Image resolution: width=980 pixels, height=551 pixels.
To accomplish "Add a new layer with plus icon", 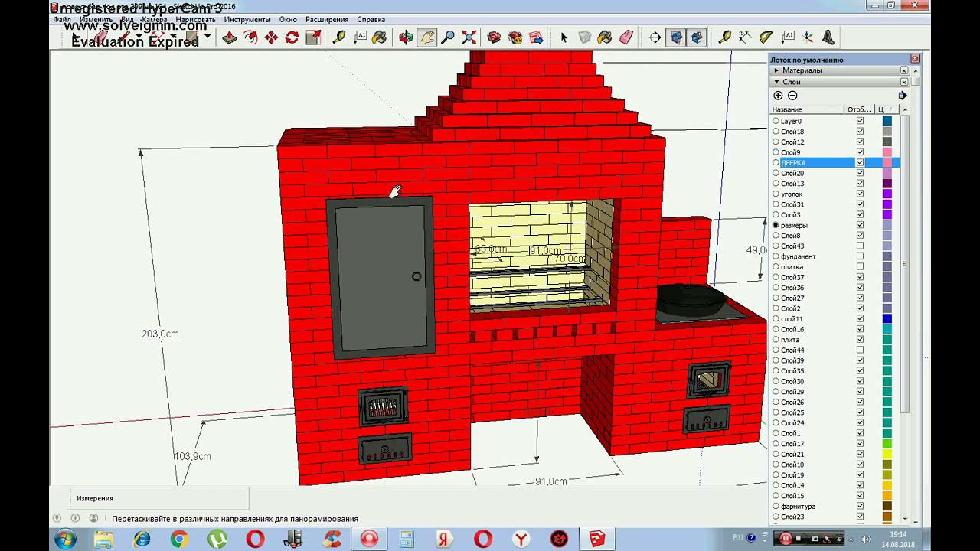I will point(778,96).
